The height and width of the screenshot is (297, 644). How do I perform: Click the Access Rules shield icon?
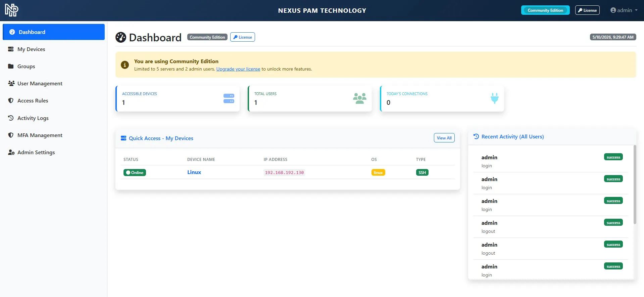pos(11,100)
